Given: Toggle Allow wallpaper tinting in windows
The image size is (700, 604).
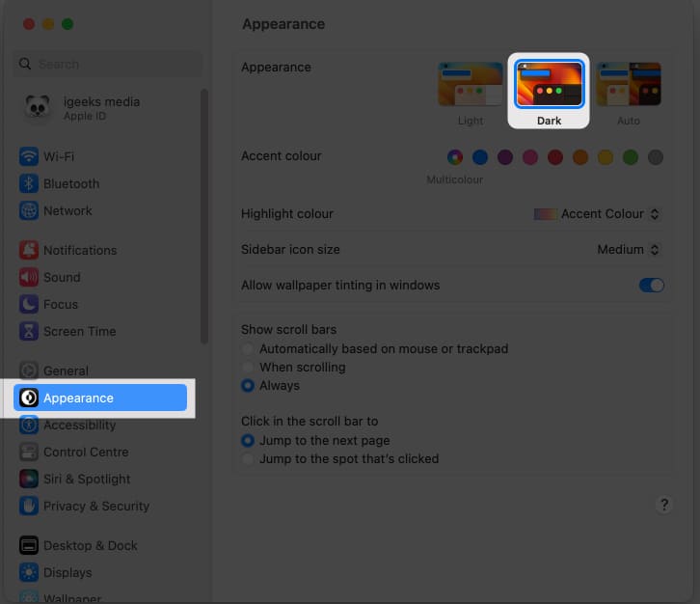Looking at the screenshot, I should [652, 285].
